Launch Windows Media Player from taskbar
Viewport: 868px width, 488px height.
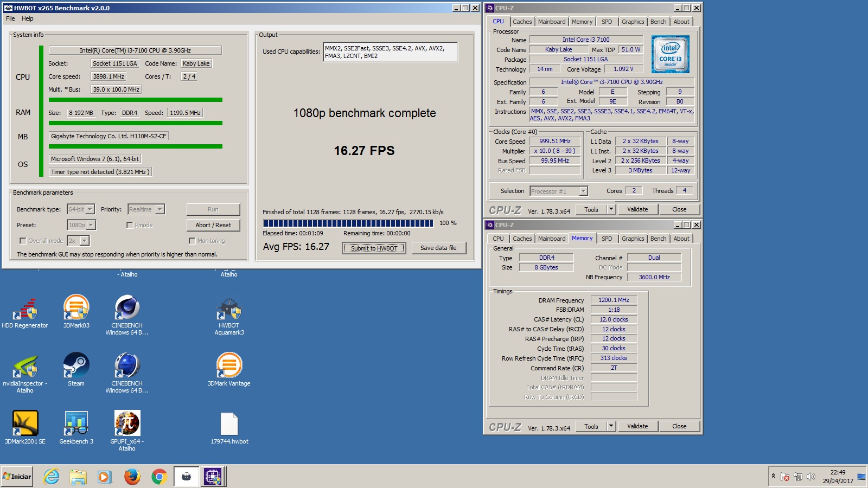[104, 477]
